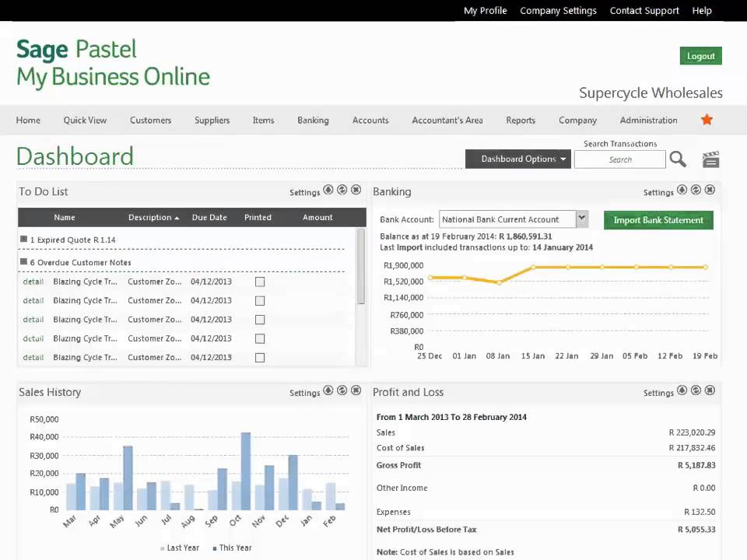Sort To Do List by Printed column
Image resolution: width=747 pixels, height=560 pixels.
258,217
